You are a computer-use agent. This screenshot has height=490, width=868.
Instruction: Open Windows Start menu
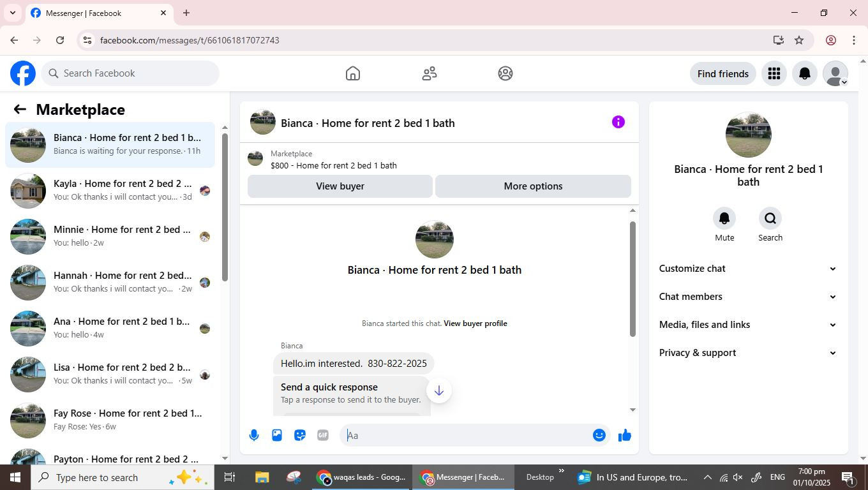(15, 477)
